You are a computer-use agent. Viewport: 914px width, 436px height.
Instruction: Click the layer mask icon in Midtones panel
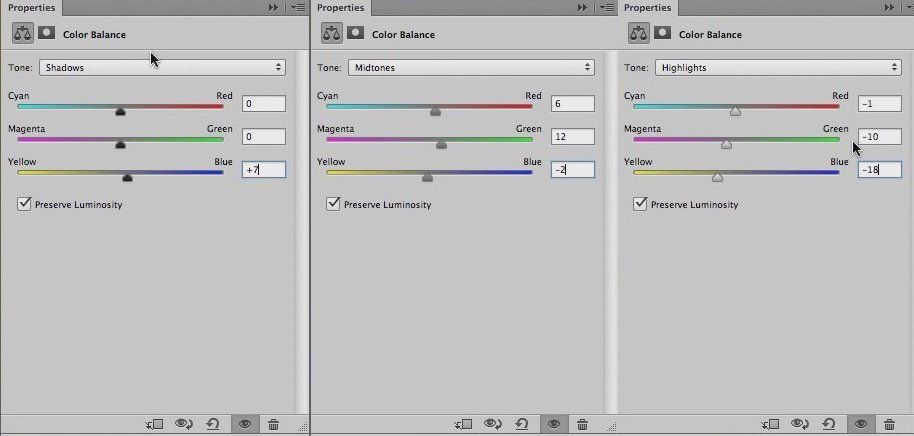click(356, 33)
